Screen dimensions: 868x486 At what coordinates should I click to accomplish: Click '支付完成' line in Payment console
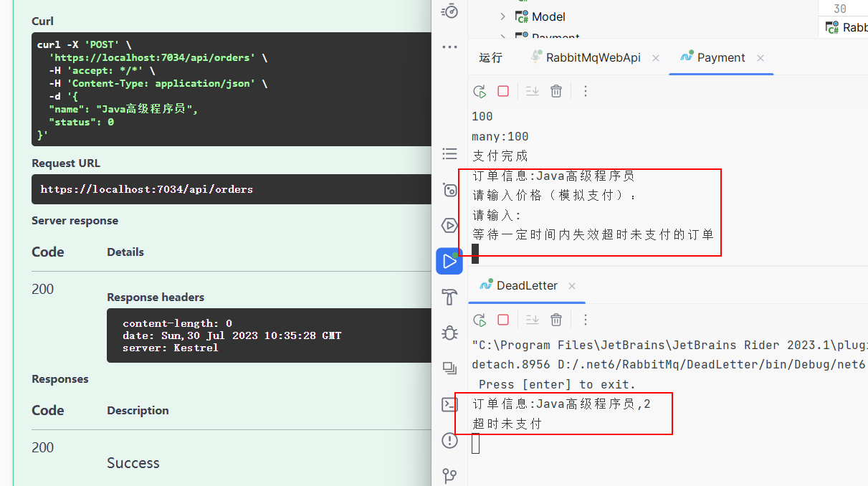500,156
